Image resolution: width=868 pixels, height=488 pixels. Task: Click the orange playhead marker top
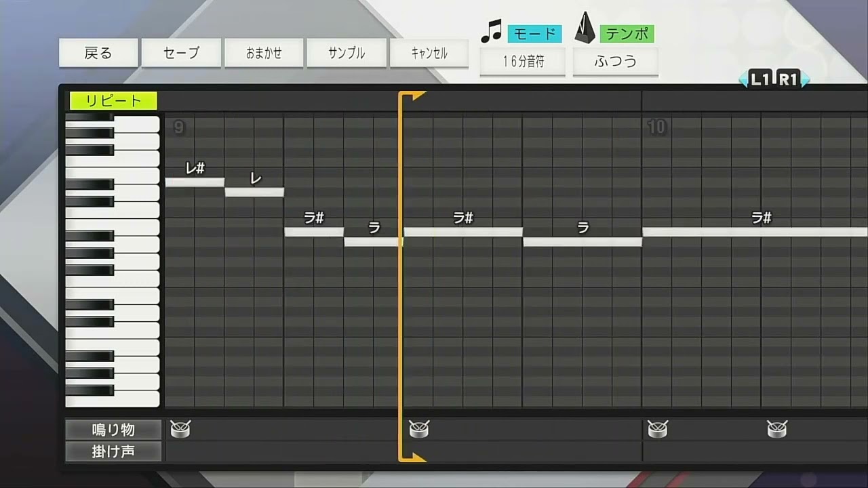412,96
